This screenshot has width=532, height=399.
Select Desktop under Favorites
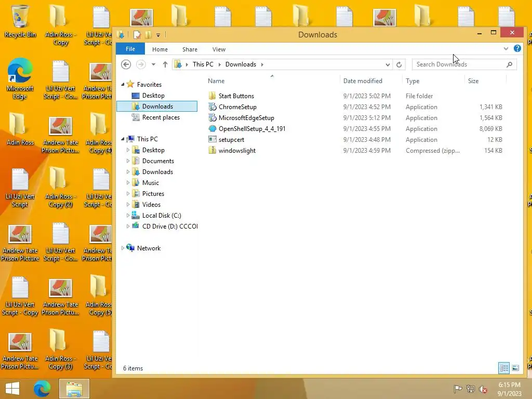click(153, 96)
